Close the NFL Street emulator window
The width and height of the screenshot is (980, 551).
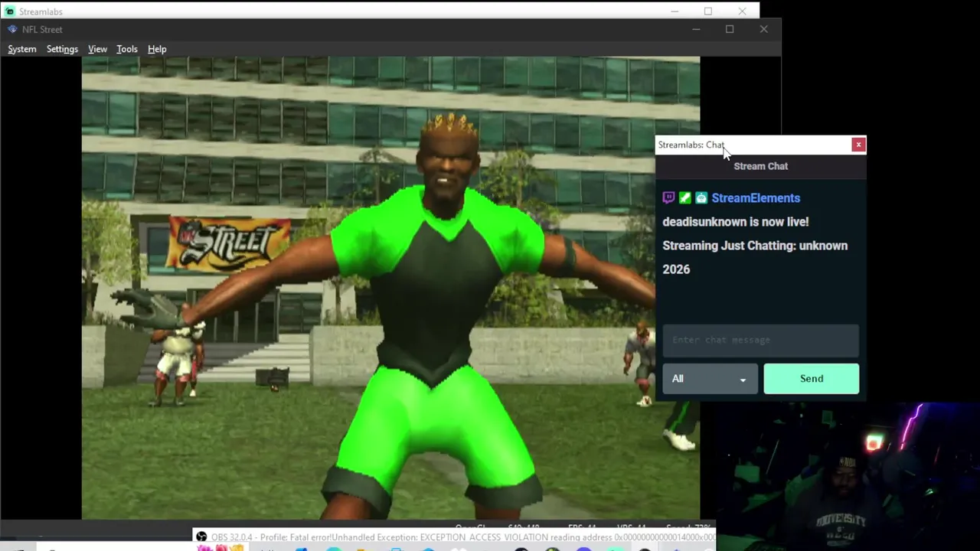tap(763, 29)
